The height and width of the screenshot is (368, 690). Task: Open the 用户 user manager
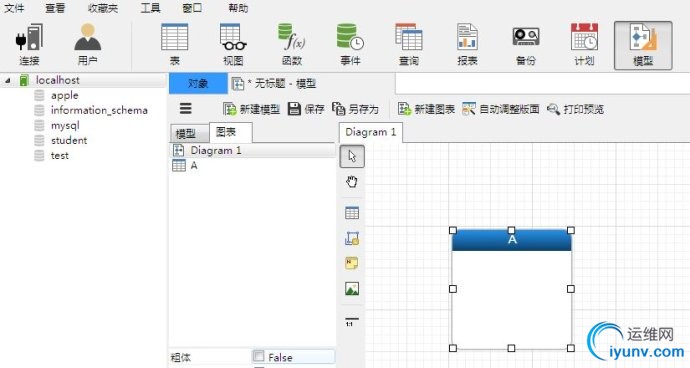pyautogui.click(x=87, y=45)
